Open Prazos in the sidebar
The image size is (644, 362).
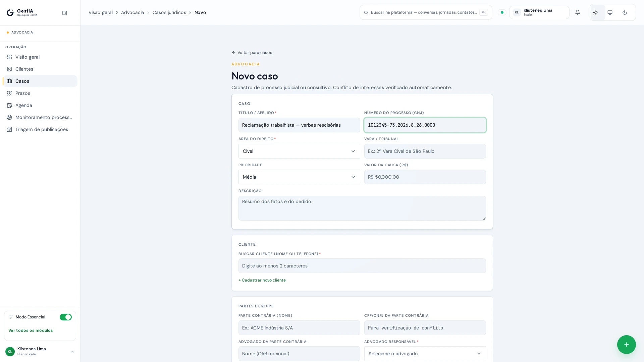coord(40,93)
